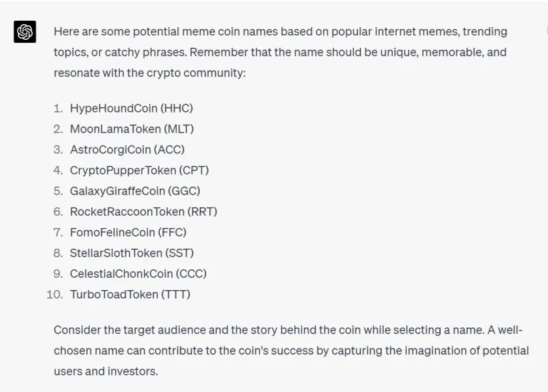Select RocketRaccoonToken (RRT) in the list
The height and width of the screenshot is (392, 548).
click(143, 212)
